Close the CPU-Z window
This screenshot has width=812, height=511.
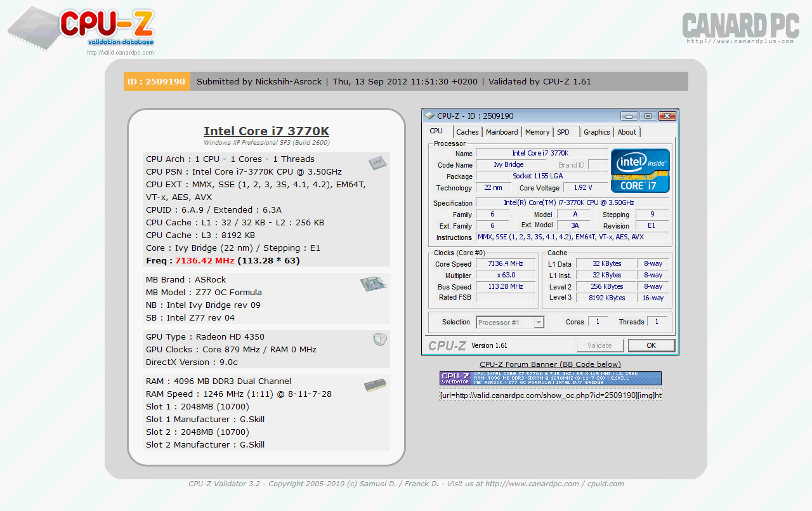tap(667, 116)
